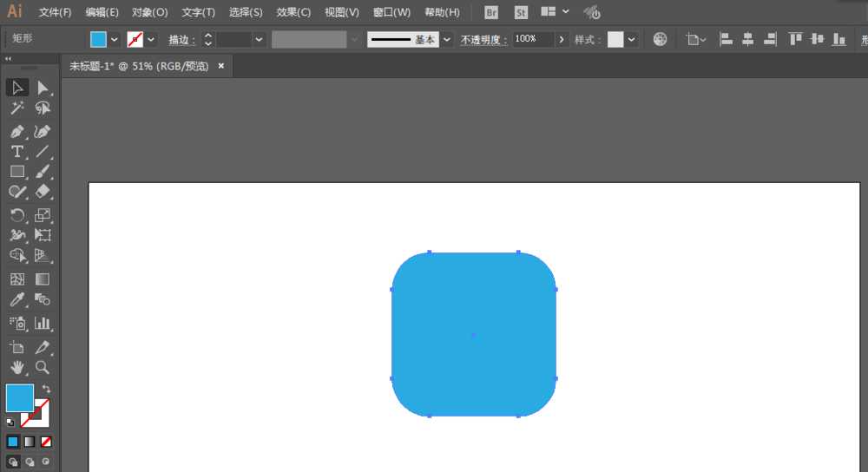Viewport: 868px width, 472px height.
Task: Expand the stroke style 基本 dropdown
Action: 446,39
